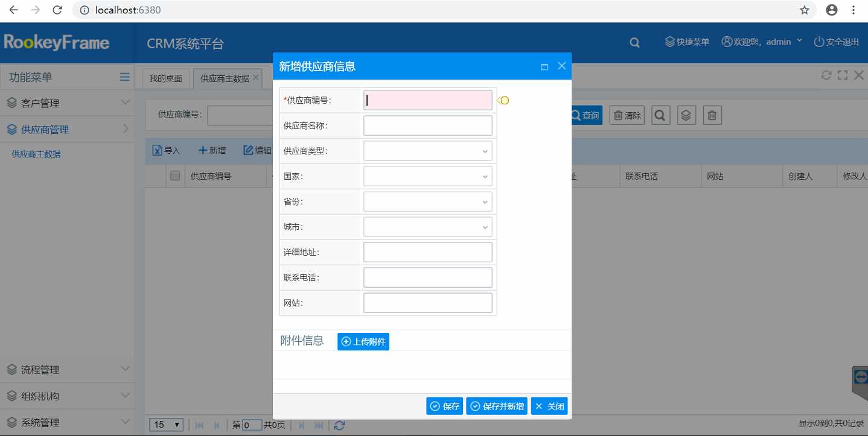Viewport: 868px width, 436px height.
Task: Open the 欢迎您, admin user menu
Action: [762, 42]
